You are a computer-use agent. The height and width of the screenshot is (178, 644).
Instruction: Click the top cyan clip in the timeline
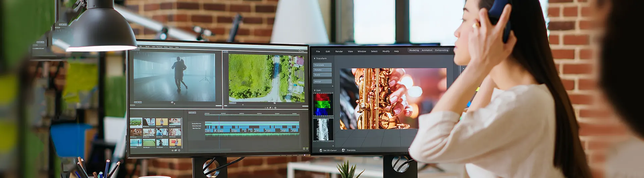pos(252,124)
